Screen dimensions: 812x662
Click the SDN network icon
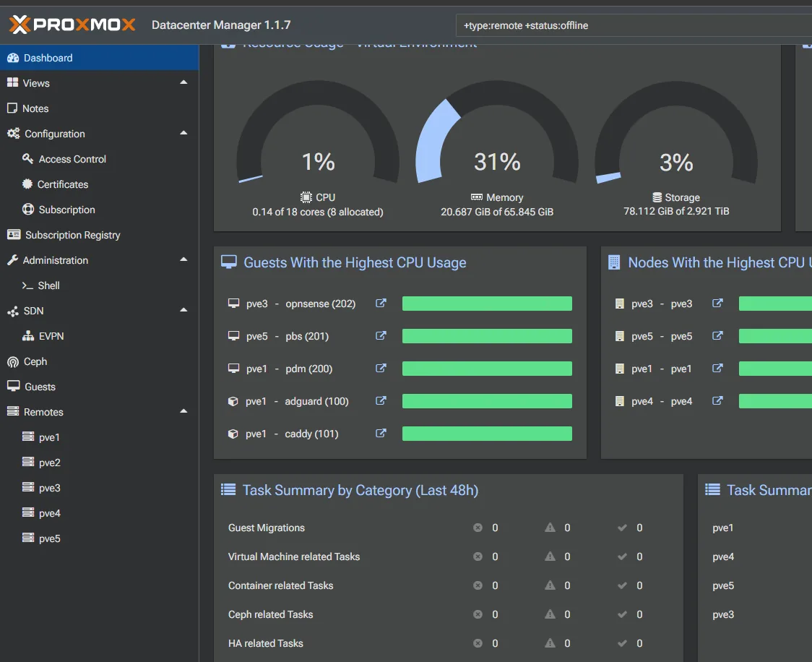tap(13, 311)
